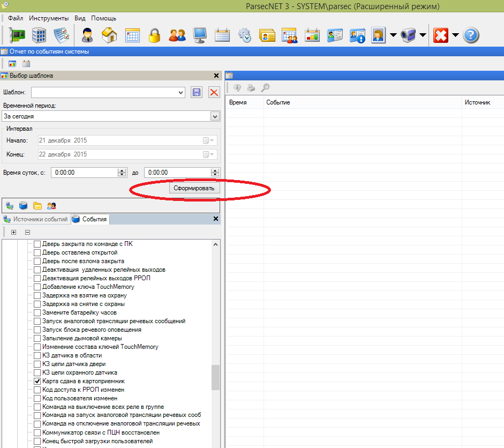This screenshot has width=504, height=448.
Task: Close the 'Выбор шаблона' panel
Action: [x=216, y=76]
